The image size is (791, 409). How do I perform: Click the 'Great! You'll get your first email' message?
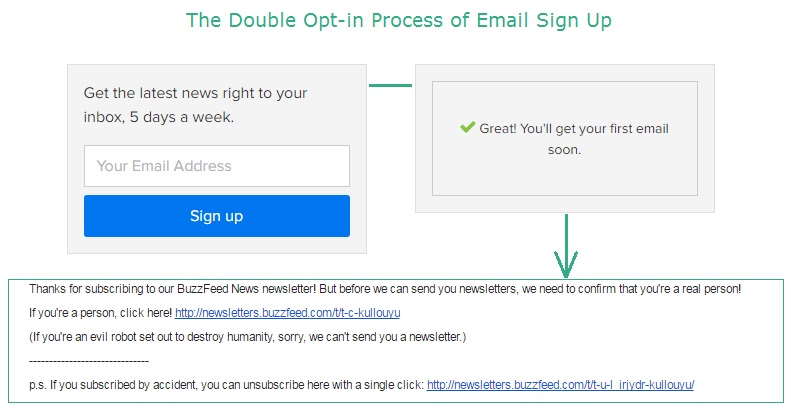[574, 129]
